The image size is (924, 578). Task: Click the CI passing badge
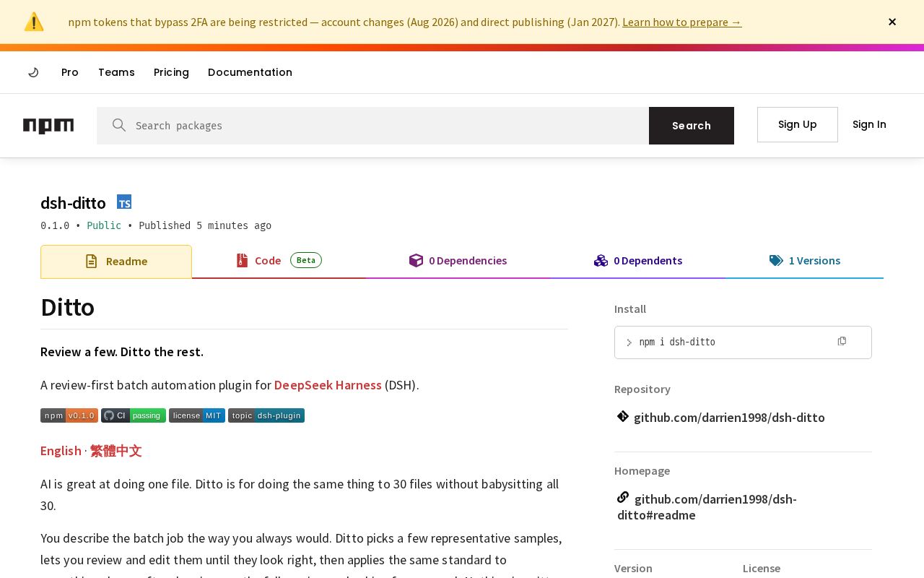pos(134,415)
